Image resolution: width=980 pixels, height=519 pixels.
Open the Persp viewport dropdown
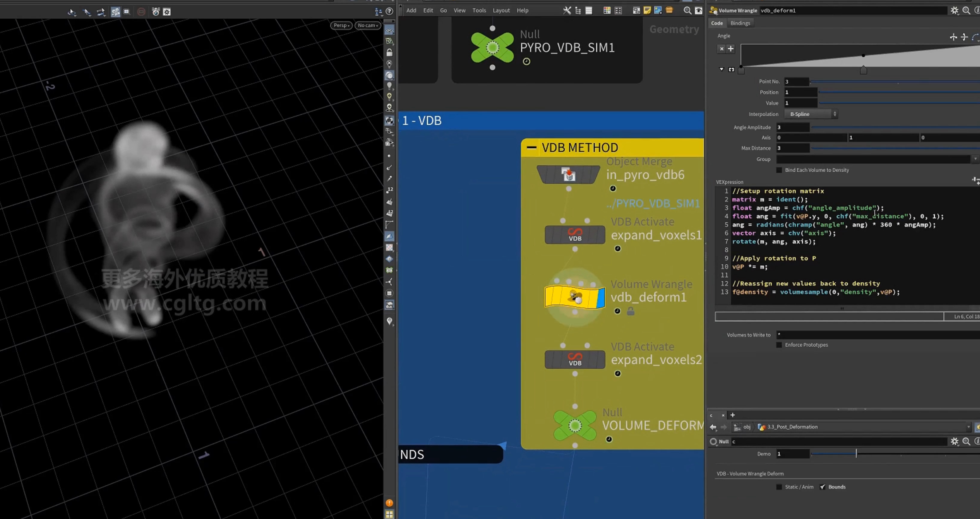[341, 26]
